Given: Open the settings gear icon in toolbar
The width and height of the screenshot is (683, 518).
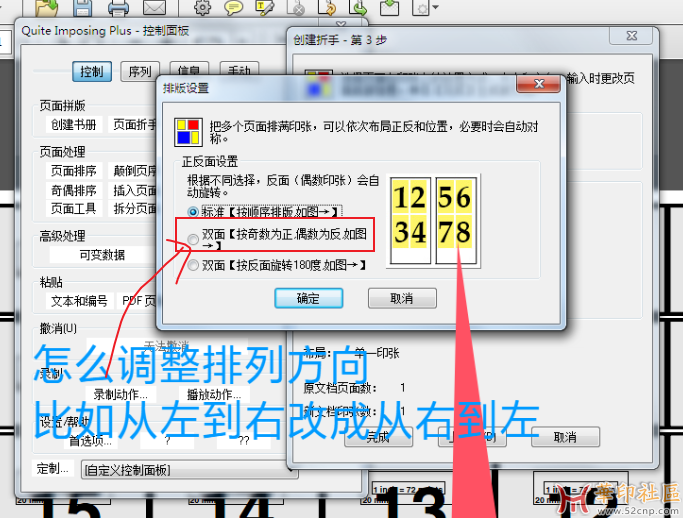Looking at the screenshot, I should click(x=202, y=8).
